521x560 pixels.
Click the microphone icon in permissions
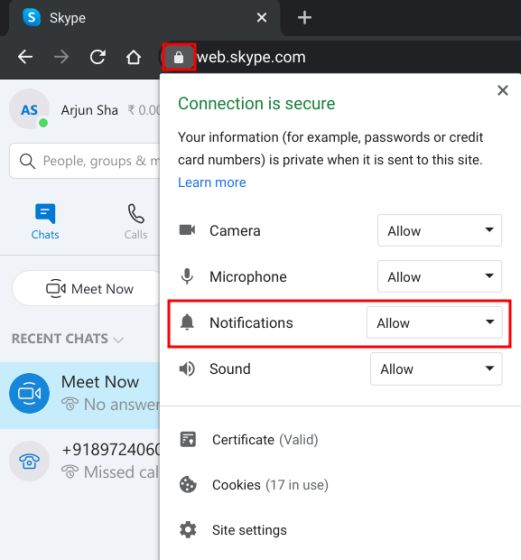[x=187, y=276]
